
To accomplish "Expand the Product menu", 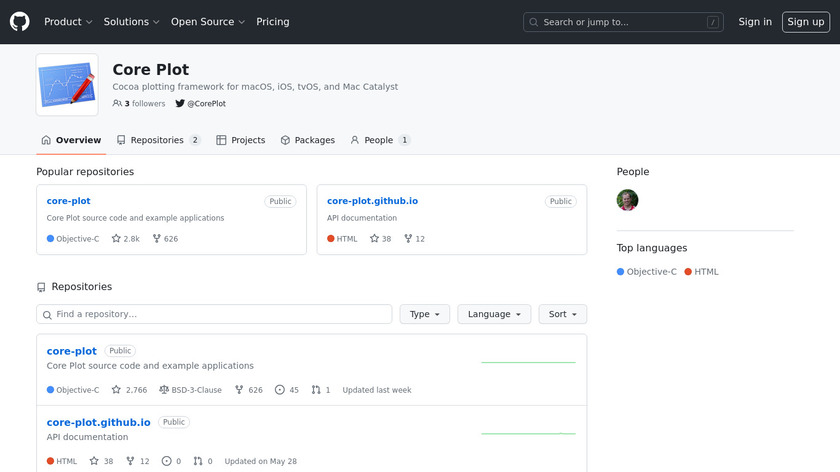I will (x=68, y=22).
